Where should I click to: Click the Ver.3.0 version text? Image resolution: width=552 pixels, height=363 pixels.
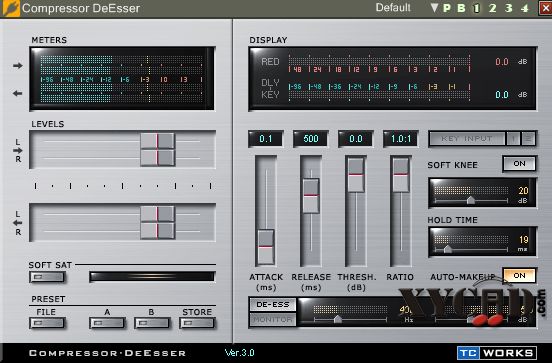239,352
